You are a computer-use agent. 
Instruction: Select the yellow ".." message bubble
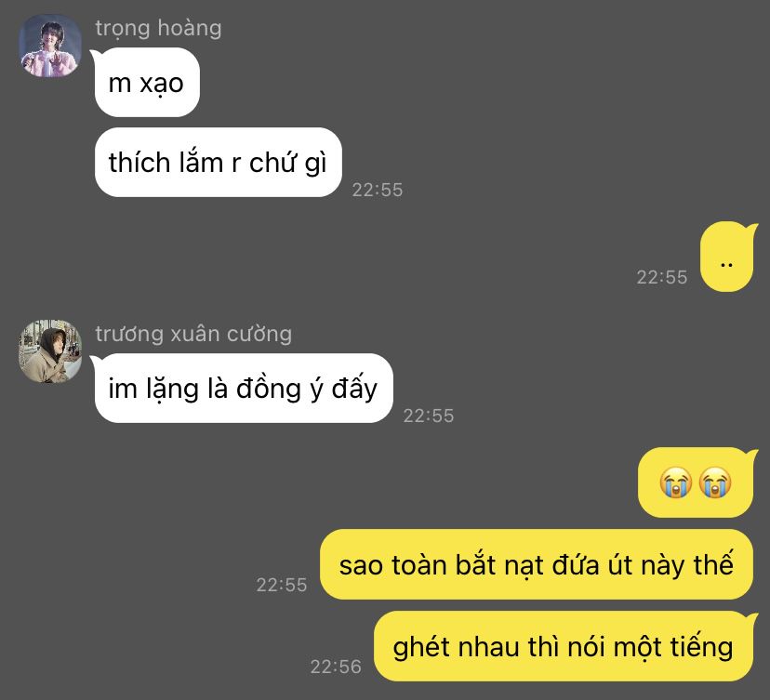728,257
